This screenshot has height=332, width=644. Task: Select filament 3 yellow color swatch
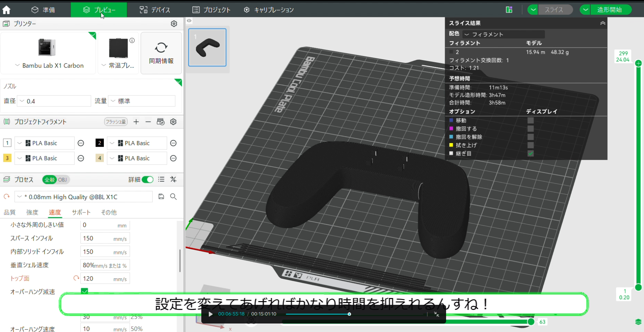(7, 158)
